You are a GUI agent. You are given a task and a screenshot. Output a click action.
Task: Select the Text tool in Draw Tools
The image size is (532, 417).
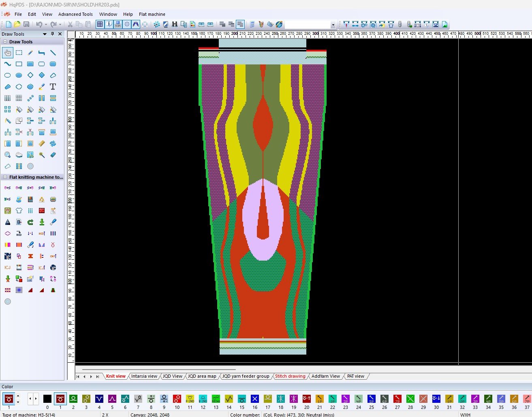[53, 87]
